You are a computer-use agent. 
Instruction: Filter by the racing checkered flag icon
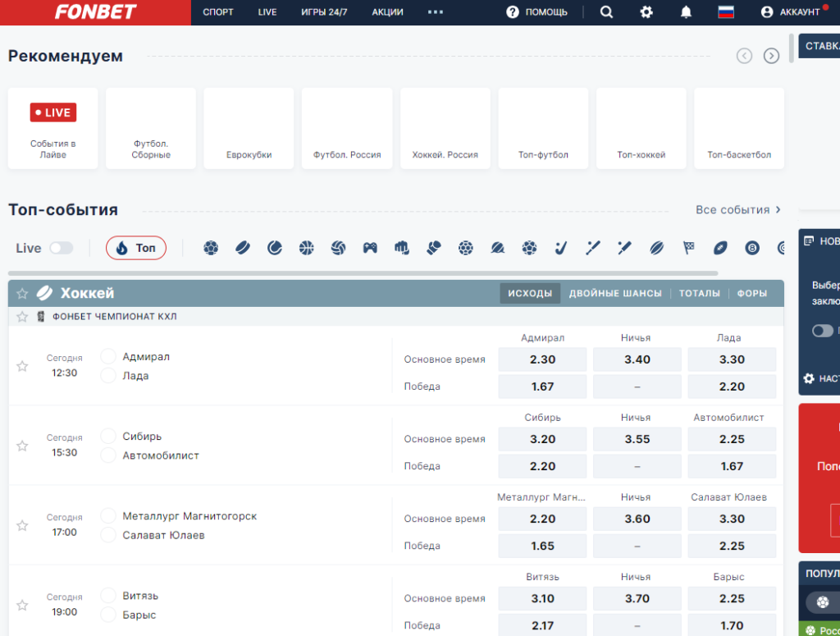[x=688, y=248]
